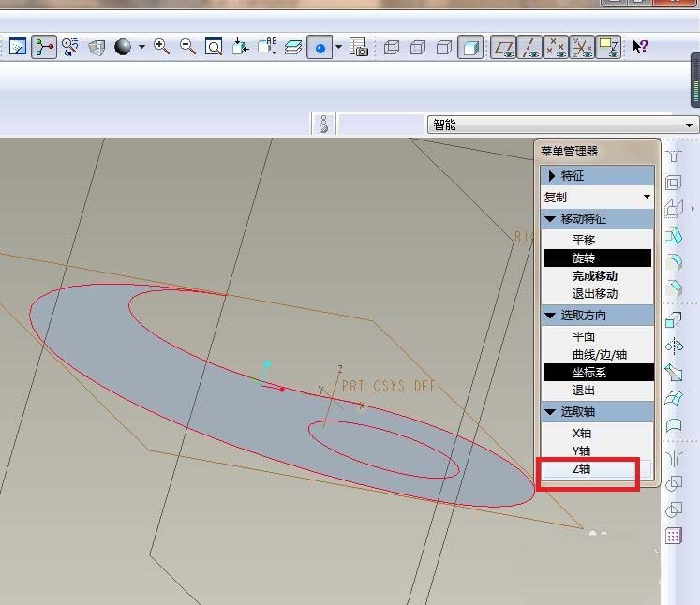The width and height of the screenshot is (700, 605).
Task: Select the Zoom Out magnifier
Action: (187, 47)
